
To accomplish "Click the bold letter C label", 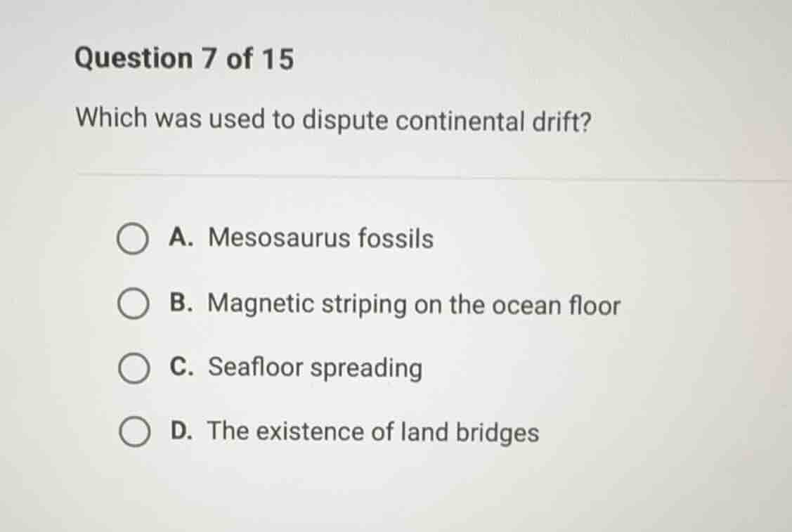I will click(x=181, y=368).
